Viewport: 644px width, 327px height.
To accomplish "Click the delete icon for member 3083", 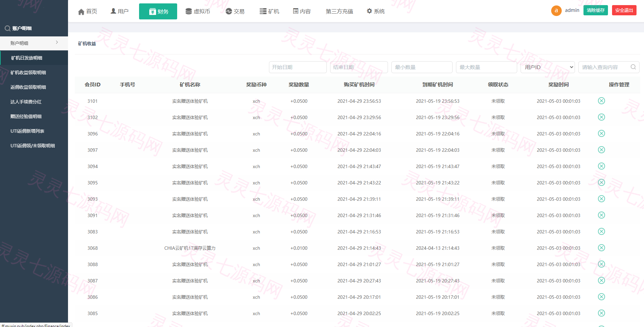I will (601, 231).
